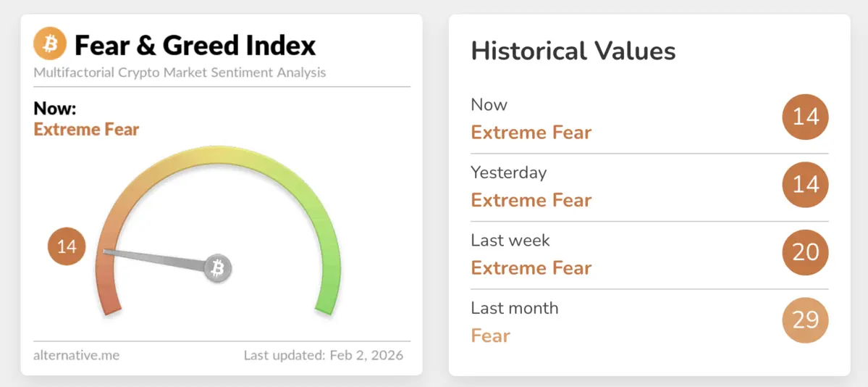This screenshot has width=868, height=387.
Task: Select the Last month row label
Action: click(514, 308)
